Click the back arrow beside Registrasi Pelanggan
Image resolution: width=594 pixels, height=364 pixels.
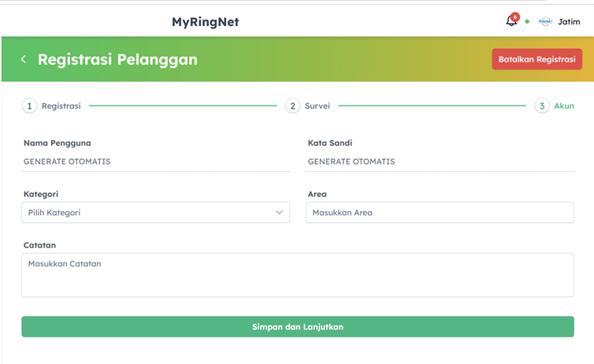point(24,59)
